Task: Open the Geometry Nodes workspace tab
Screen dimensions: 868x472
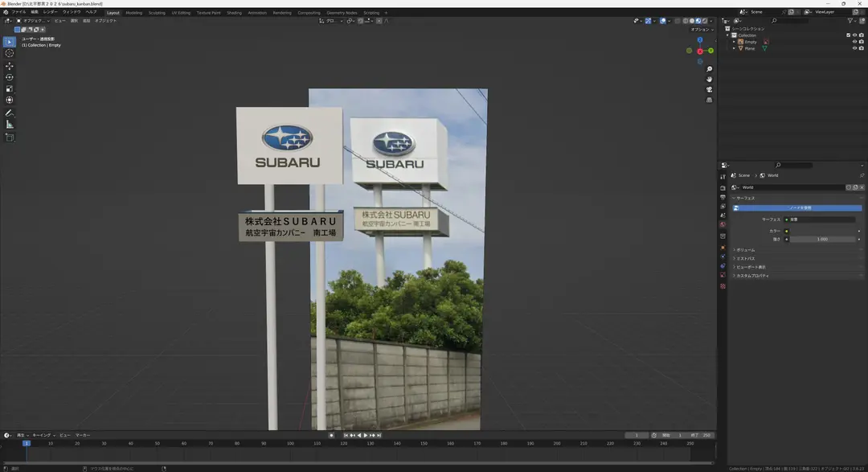Action: point(342,13)
